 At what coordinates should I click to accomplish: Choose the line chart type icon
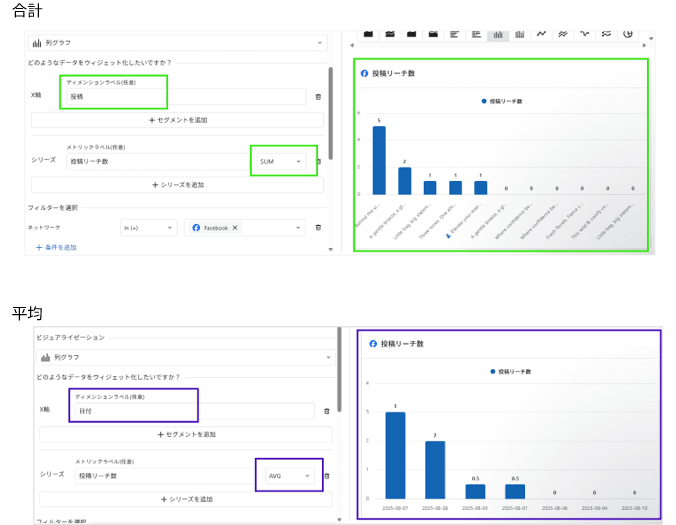pyautogui.click(x=541, y=34)
